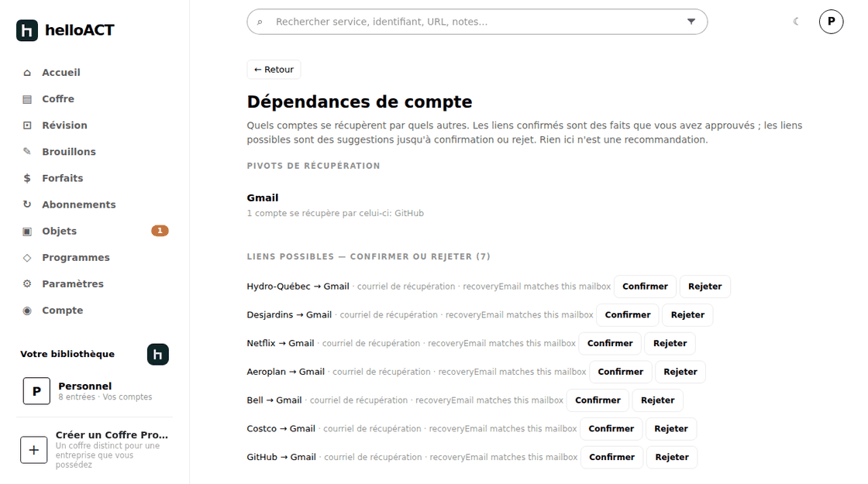Viewport: 868px width, 484px height.
Task: Click the helloACT logo icon
Action: 27,30
